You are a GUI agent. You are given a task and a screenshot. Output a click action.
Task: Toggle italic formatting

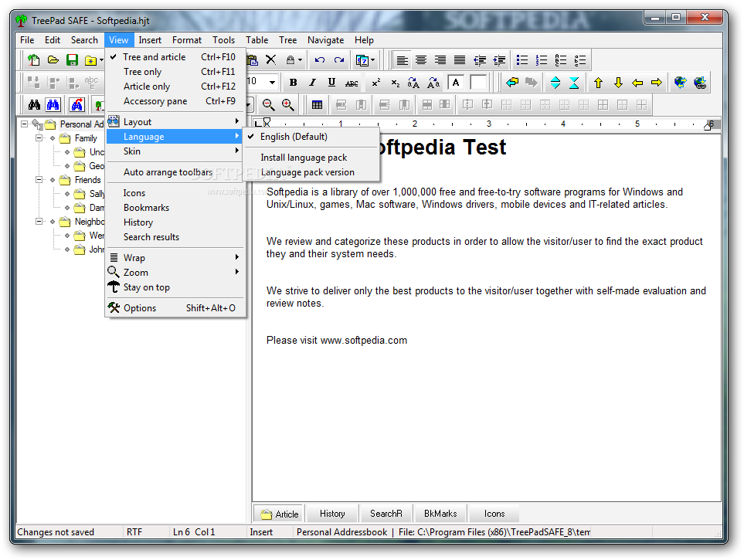click(x=312, y=83)
